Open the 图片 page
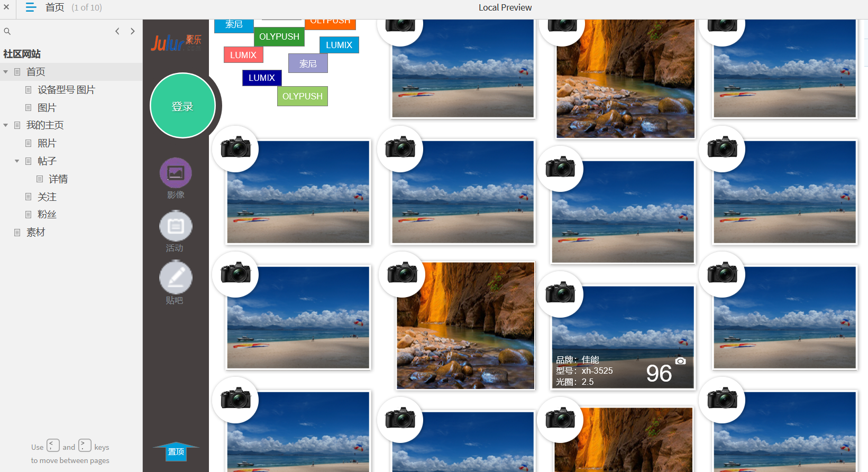This screenshot has width=868, height=472. point(47,108)
